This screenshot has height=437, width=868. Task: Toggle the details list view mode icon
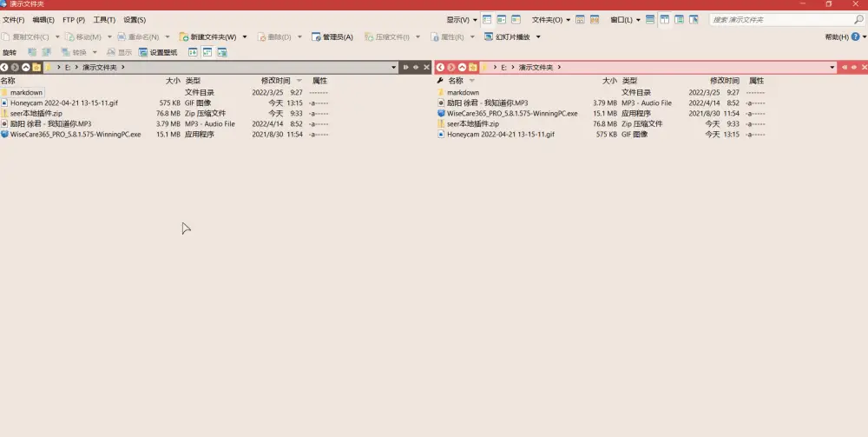click(x=487, y=19)
